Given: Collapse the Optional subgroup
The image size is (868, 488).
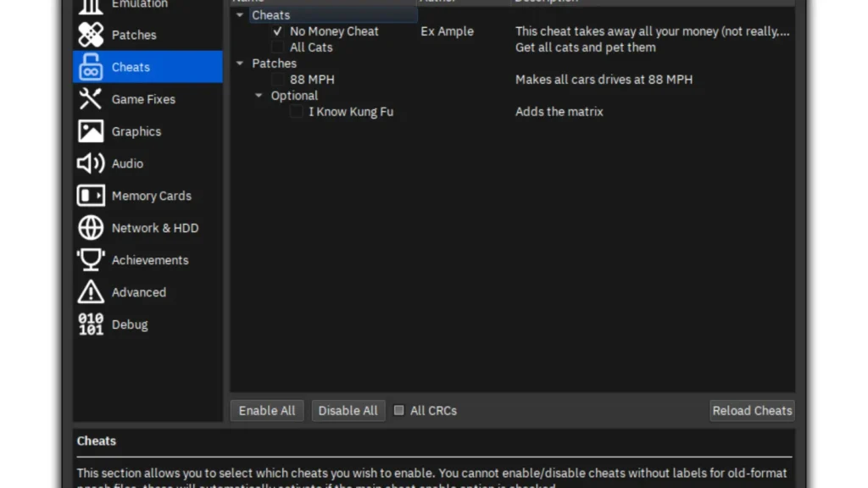Looking at the screenshot, I should [259, 95].
